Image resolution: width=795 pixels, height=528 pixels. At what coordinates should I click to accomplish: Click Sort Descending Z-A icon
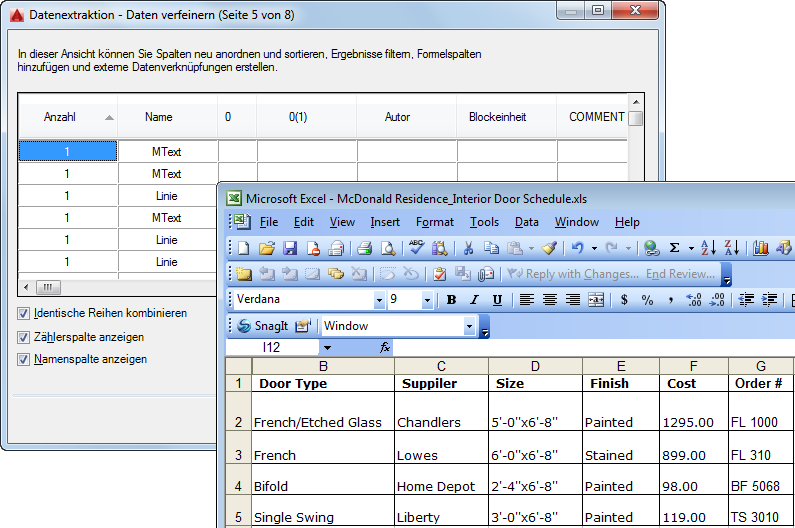coord(732,248)
